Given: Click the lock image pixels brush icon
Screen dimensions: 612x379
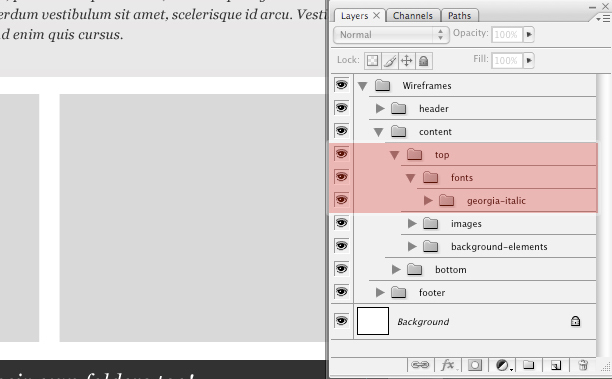Looking at the screenshot, I should click(390, 61).
